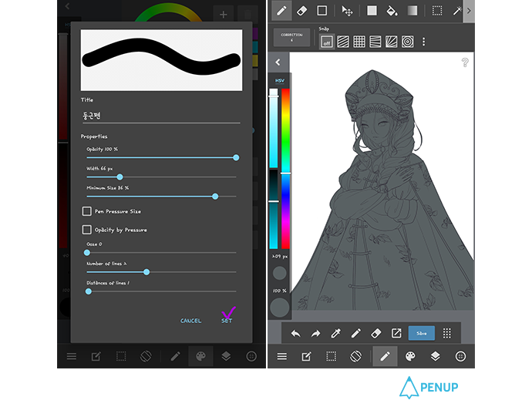Adjust Number of lines slider handle

pos(146,272)
